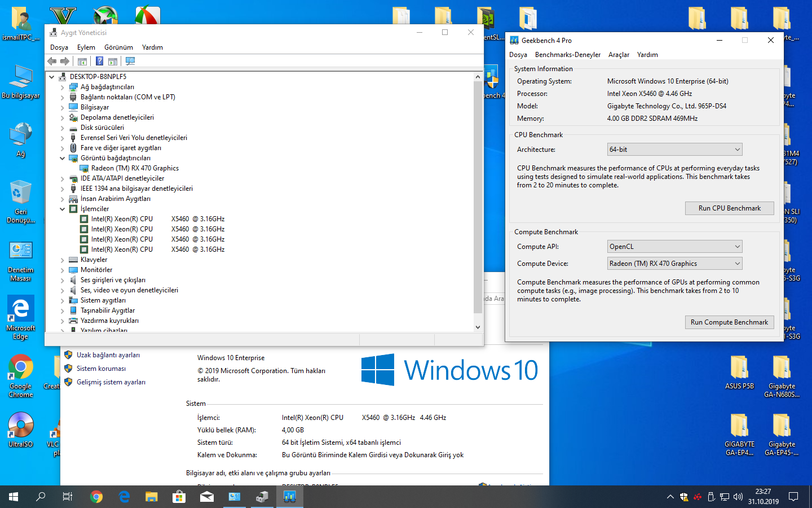
Task: Expand the Ağ bağdaştırıcıları node
Action: (x=62, y=87)
